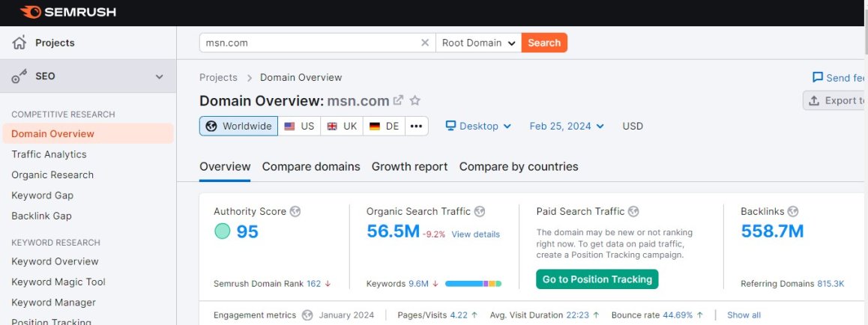The image size is (868, 325).
Task: Click the Semrush logo
Action: [x=68, y=12]
